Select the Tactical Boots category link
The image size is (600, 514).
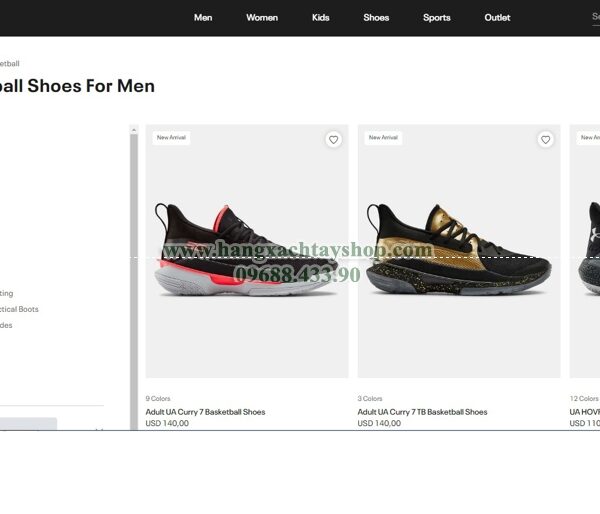pyautogui.click(x=19, y=309)
